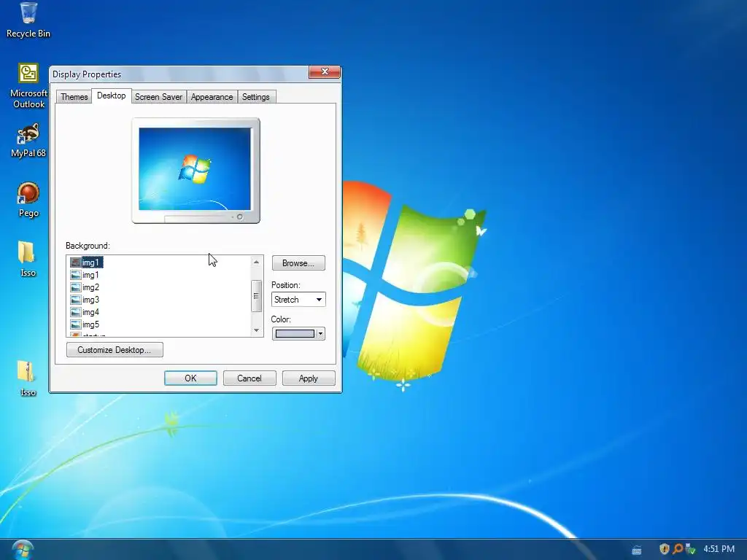This screenshot has width=747, height=560.
Task: Click the background list scroll down arrow
Action: coord(256,330)
